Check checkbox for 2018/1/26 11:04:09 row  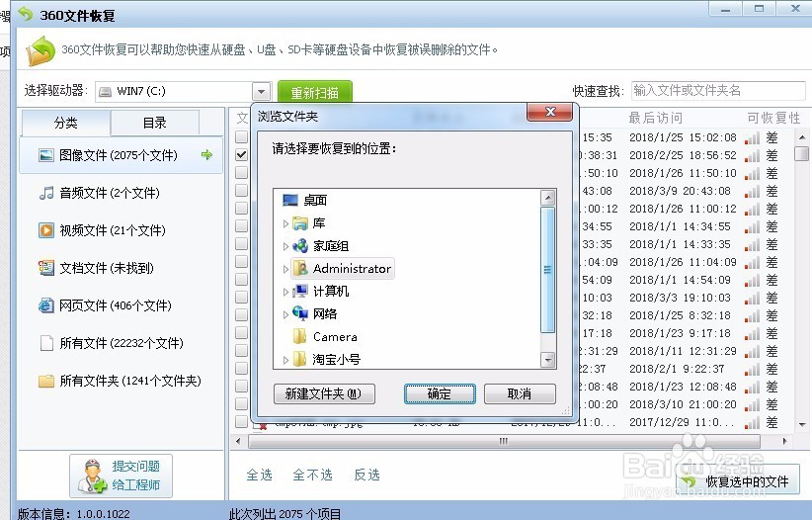241,261
